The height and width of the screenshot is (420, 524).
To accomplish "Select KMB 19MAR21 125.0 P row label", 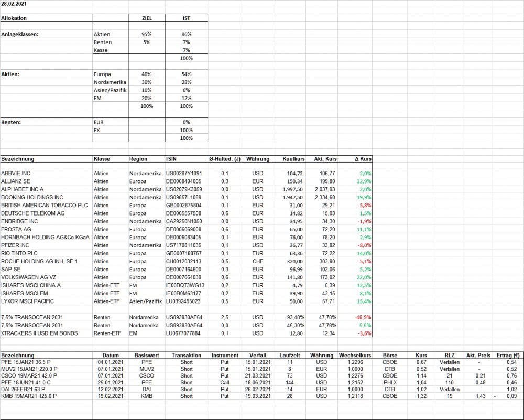I will (x=29, y=396).
